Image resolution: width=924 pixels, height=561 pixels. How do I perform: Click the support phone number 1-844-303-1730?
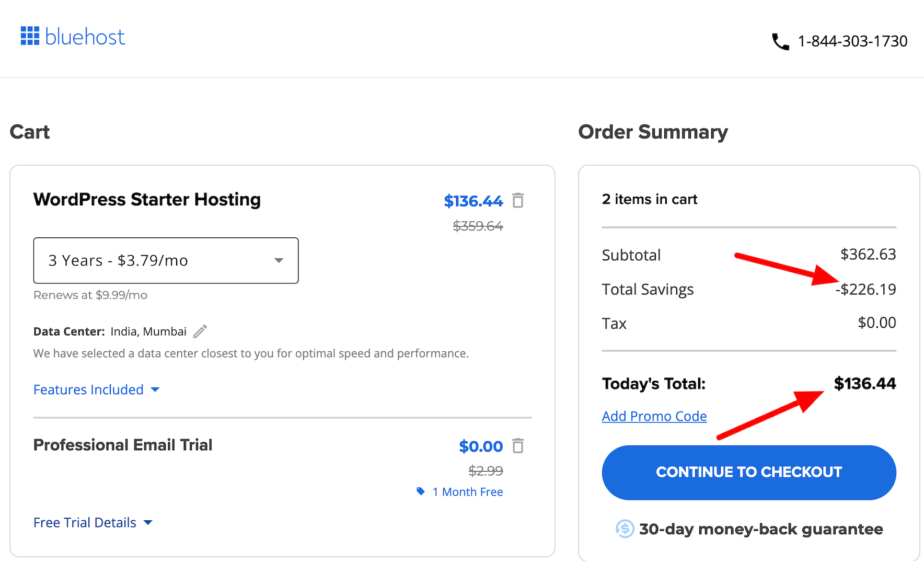(x=852, y=41)
